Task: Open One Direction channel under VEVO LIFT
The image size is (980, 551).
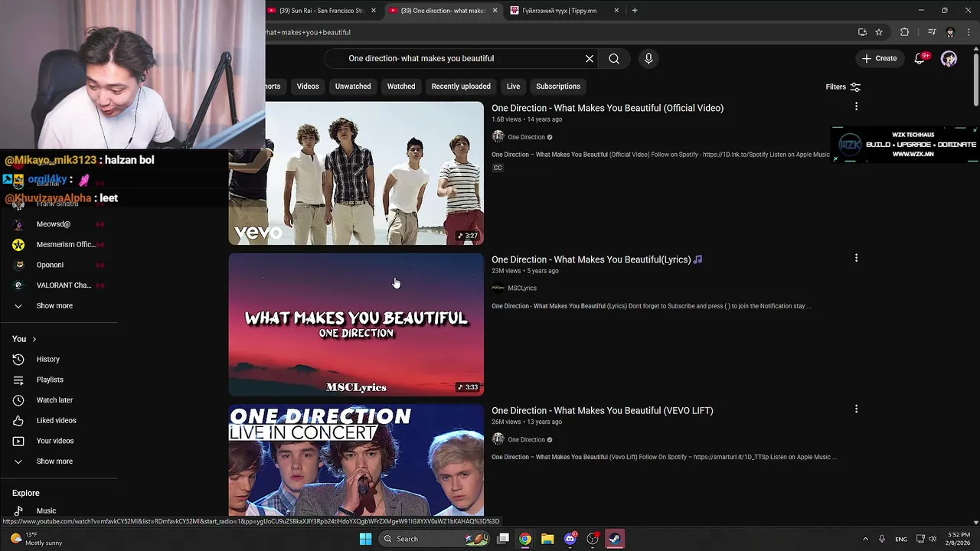Action: coord(526,439)
